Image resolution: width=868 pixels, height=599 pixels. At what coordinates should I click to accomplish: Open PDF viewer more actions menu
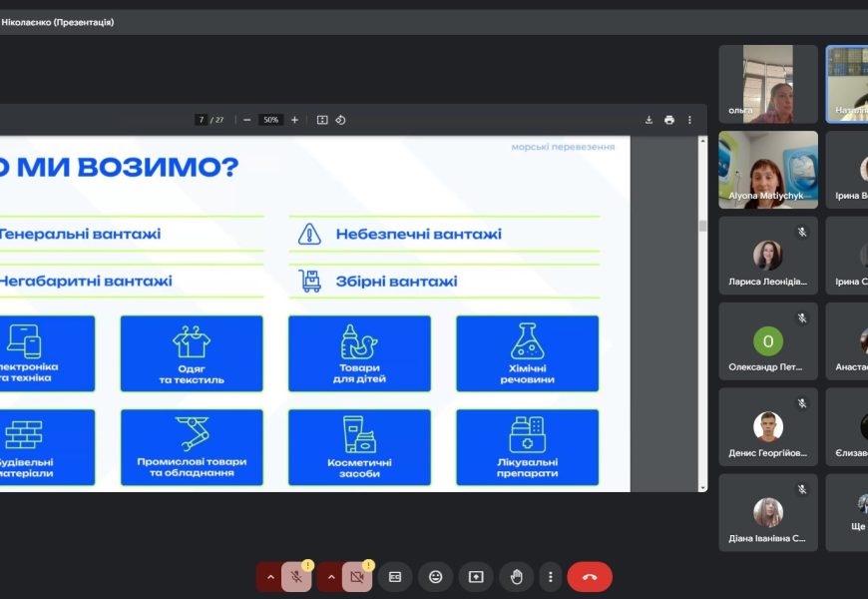[689, 120]
